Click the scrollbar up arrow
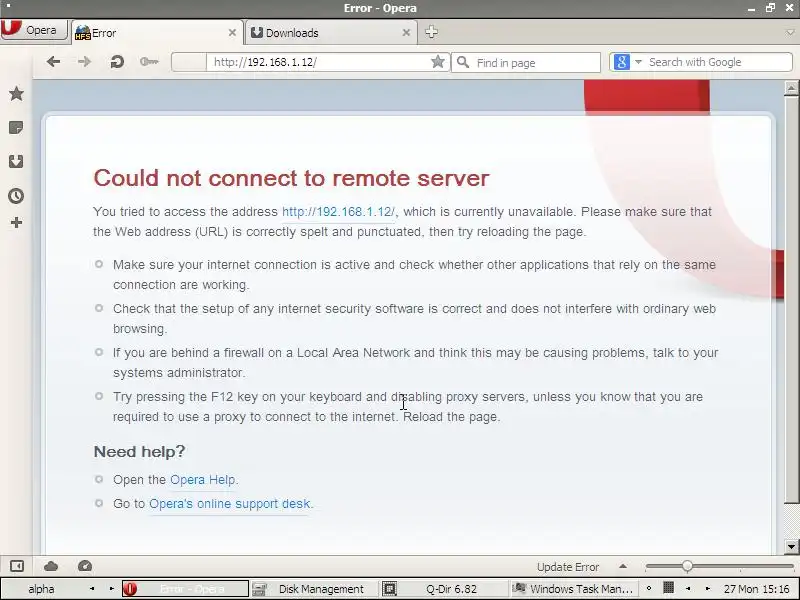This screenshot has width=800, height=600. [x=791, y=88]
